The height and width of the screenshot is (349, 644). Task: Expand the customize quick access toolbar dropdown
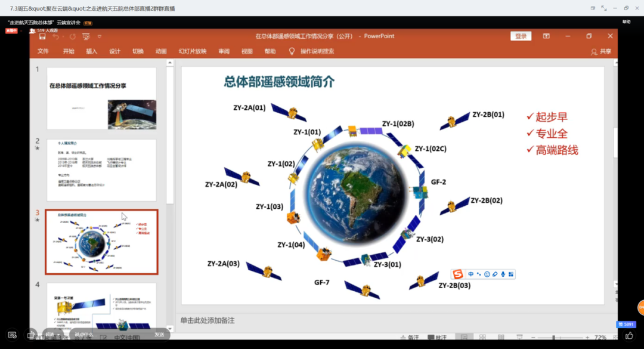pyautogui.click(x=99, y=36)
